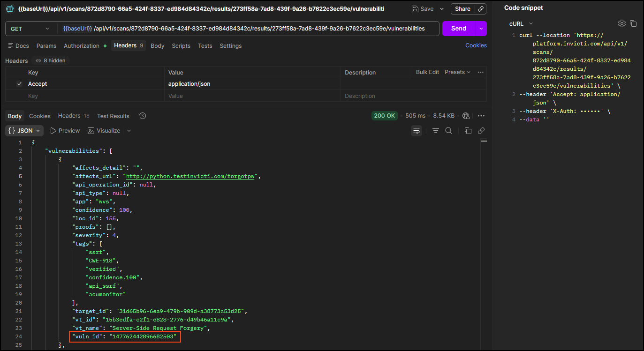Screen dimensions: 644x351
Task: Show the 8 hidden headers
Action: coord(50,60)
